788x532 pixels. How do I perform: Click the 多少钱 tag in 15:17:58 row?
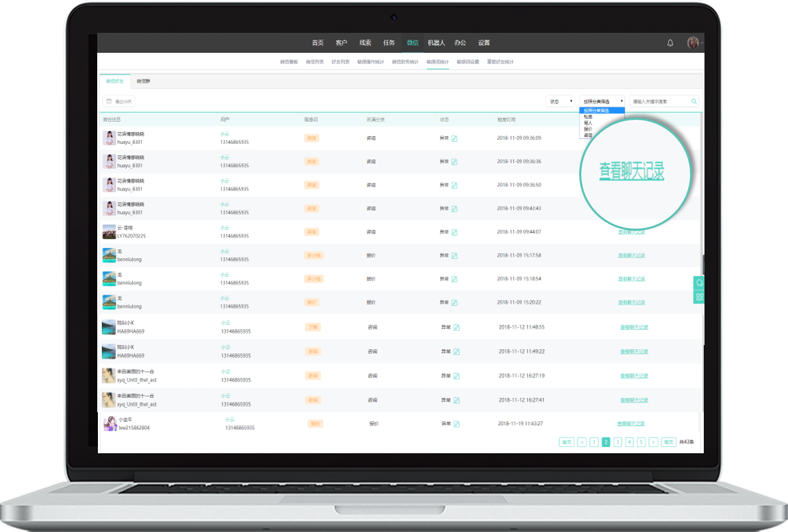pos(314,255)
